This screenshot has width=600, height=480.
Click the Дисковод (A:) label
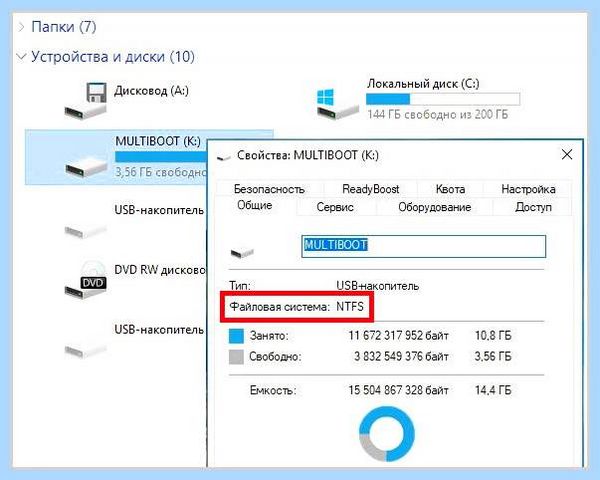[x=152, y=91]
